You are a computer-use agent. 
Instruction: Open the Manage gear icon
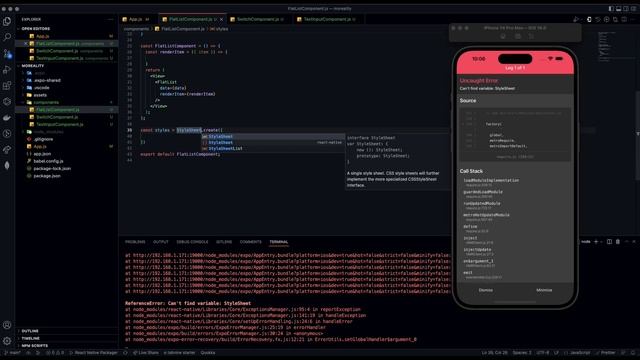[x=7, y=341]
